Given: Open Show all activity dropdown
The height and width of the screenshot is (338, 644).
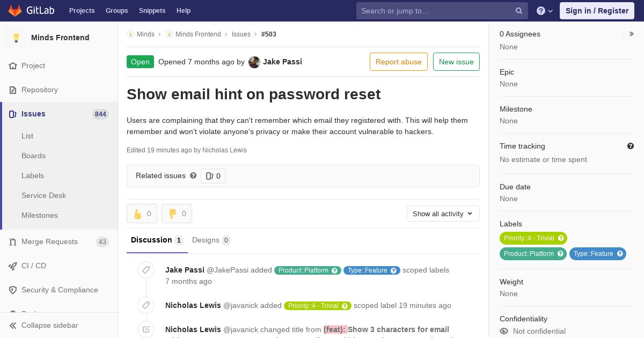Looking at the screenshot, I should [x=443, y=214].
